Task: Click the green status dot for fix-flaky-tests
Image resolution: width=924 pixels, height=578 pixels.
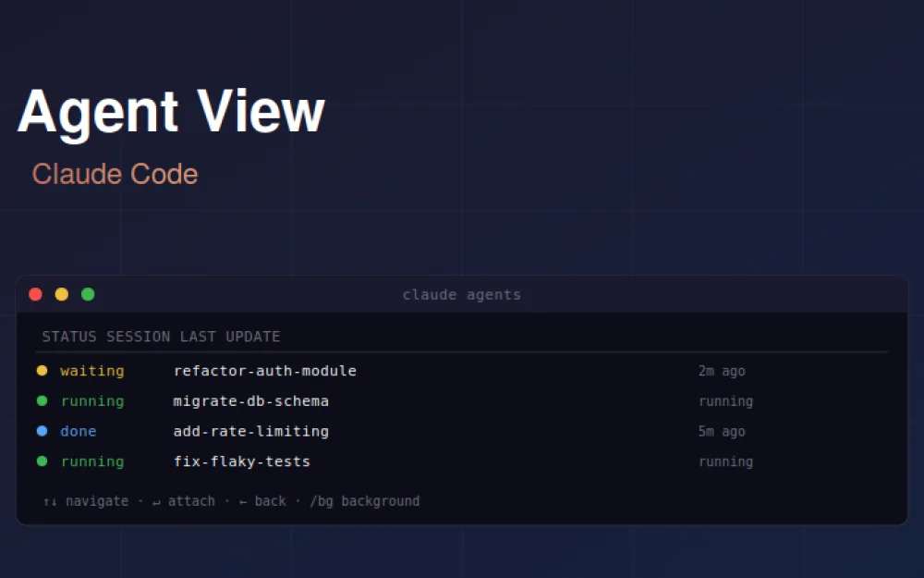Action: click(x=42, y=461)
